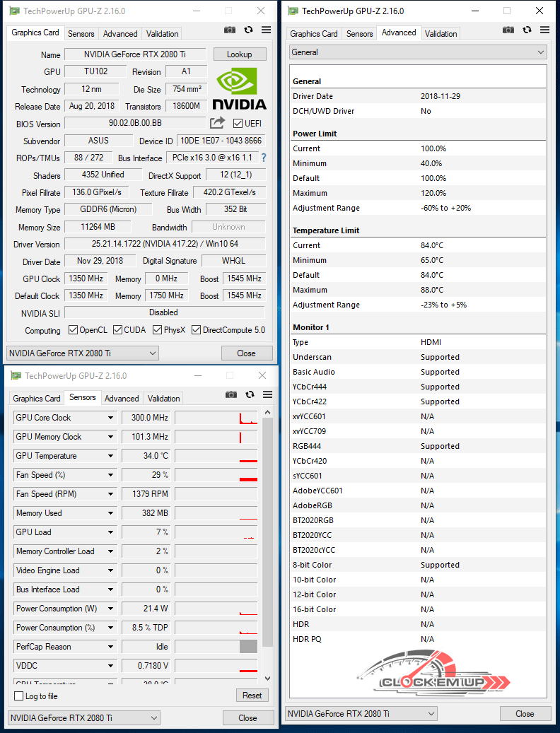Click the Sensors list scrollbar thumb
The image size is (560, 733).
[267, 532]
